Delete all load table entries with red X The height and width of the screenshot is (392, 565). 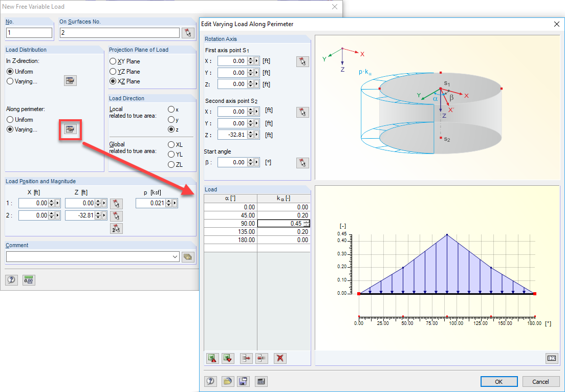(x=279, y=358)
